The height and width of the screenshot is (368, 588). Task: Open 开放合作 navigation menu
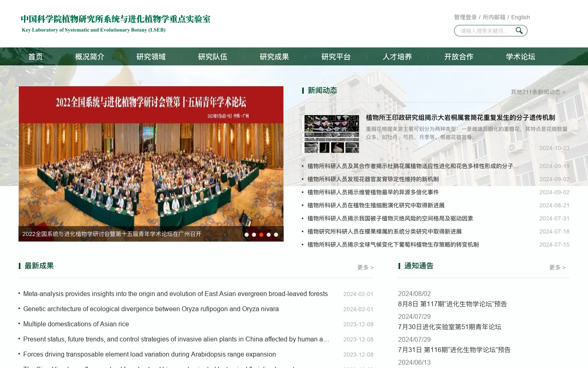[459, 57]
